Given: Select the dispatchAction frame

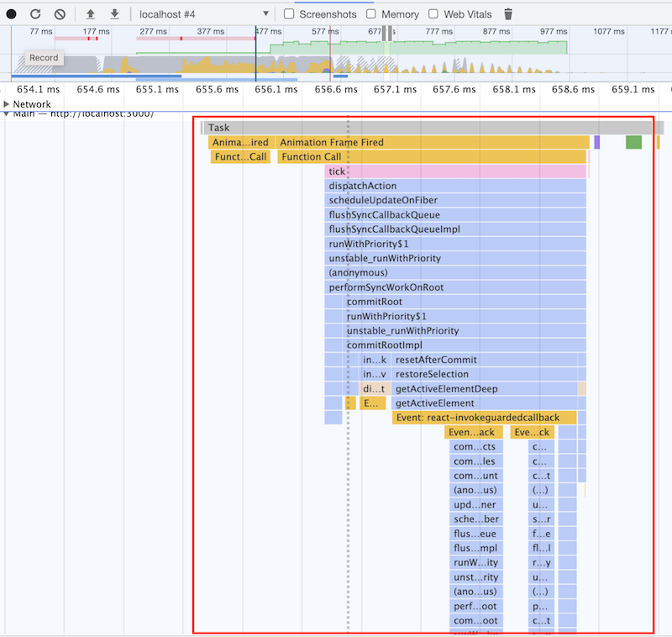Looking at the screenshot, I should tap(455, 186).
